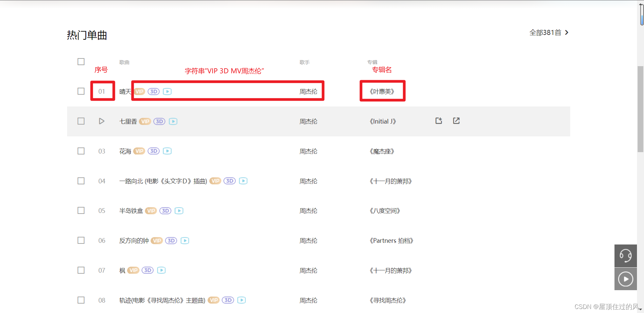
Task: Click the VIP badge next to 晴天
Action: (140, 91)
